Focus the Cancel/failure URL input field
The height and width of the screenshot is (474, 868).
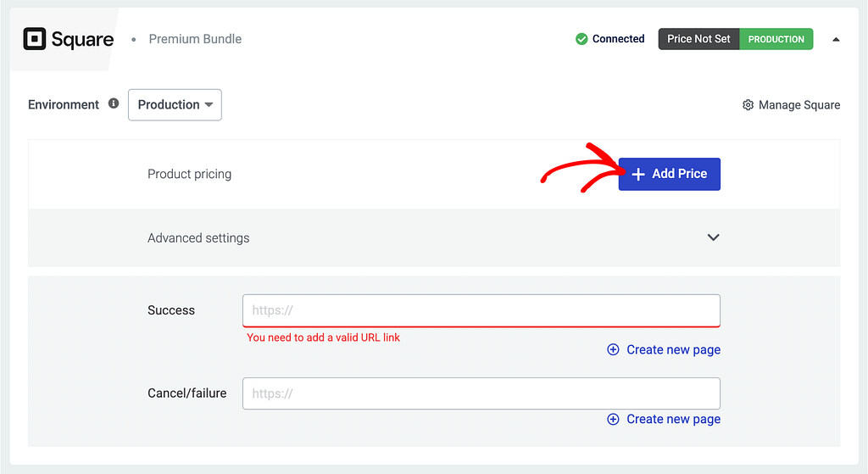[x=481, y=393]
